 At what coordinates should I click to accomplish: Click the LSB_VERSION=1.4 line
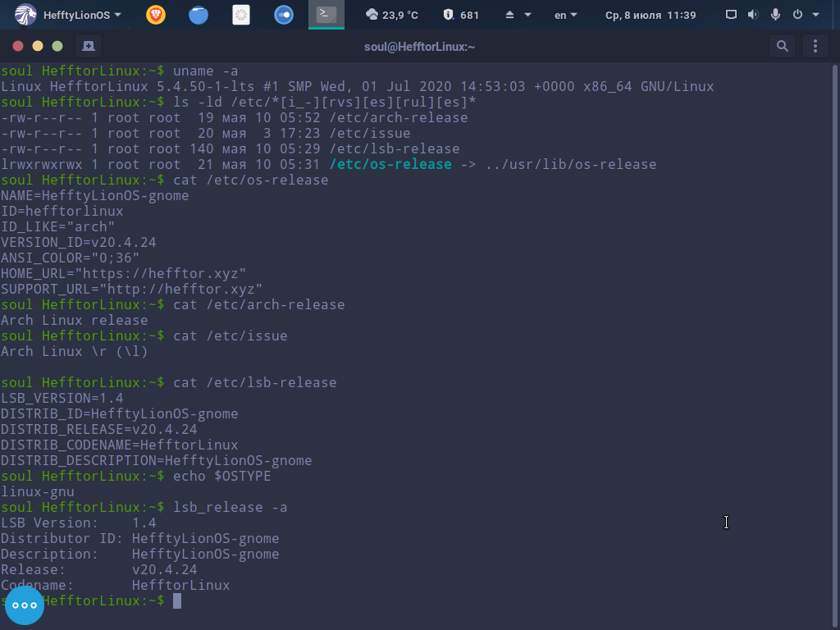pos(62,398)
